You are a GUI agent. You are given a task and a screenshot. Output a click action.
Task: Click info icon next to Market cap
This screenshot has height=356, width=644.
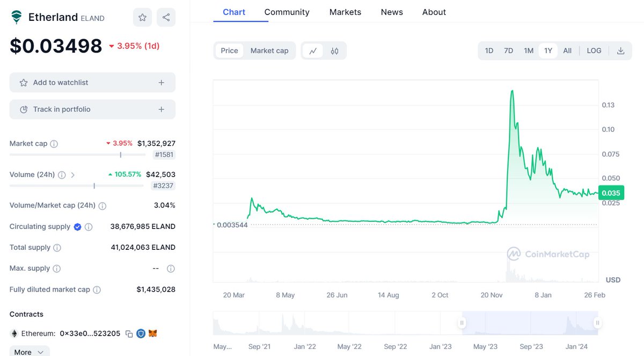[x=54, y=144]
